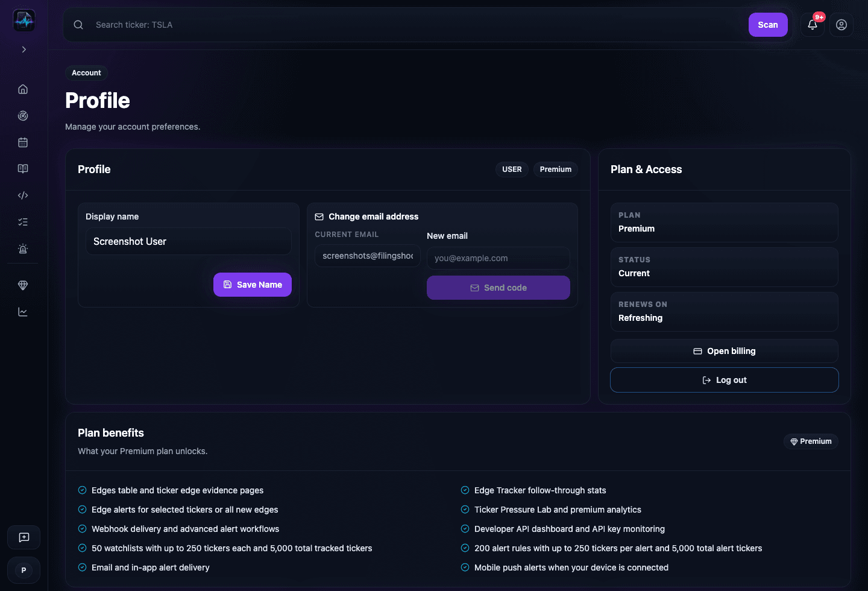Open the code brackets icon in sidebar
This screenshot has height=591, width=868.
point(23,195)
